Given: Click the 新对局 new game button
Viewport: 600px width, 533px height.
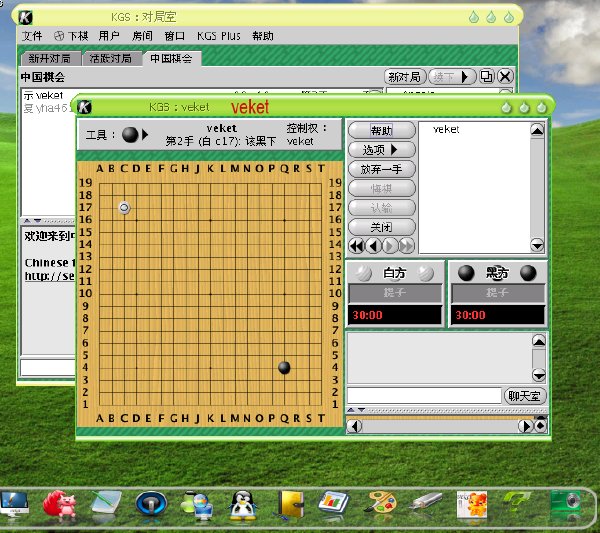Looking at the screenshot, I should [x=405, y=77].
